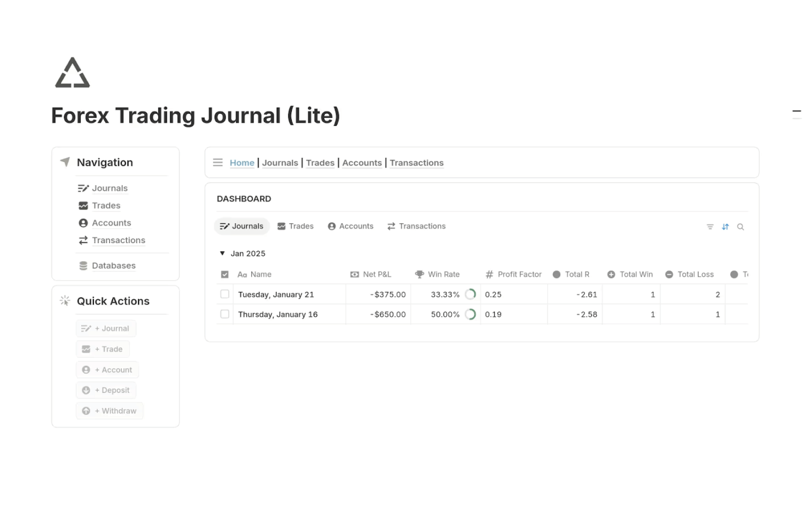Check the Tuesday, January 21 row checkbox
This screenshot has height=507, width=812.
pos(225,295)
